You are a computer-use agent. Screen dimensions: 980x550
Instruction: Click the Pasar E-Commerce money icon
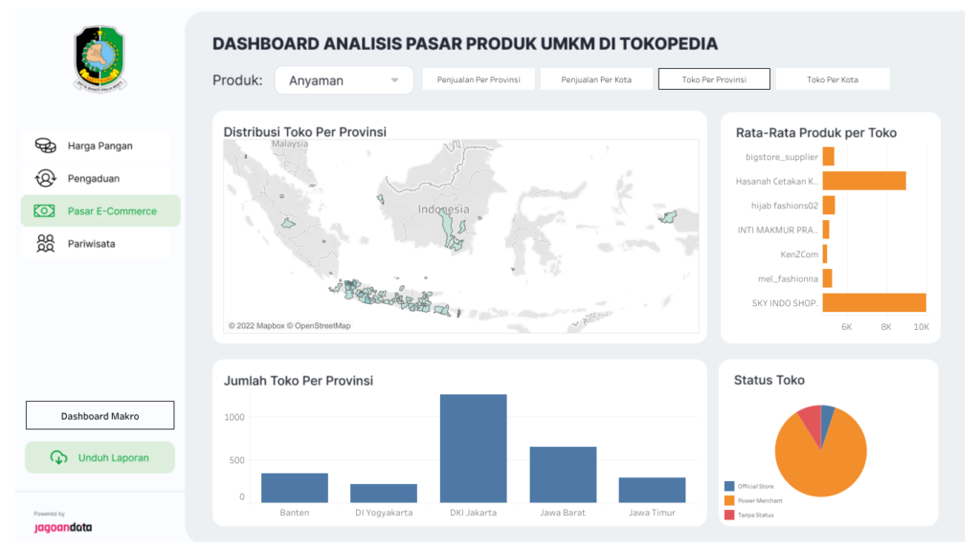[44, 210]
